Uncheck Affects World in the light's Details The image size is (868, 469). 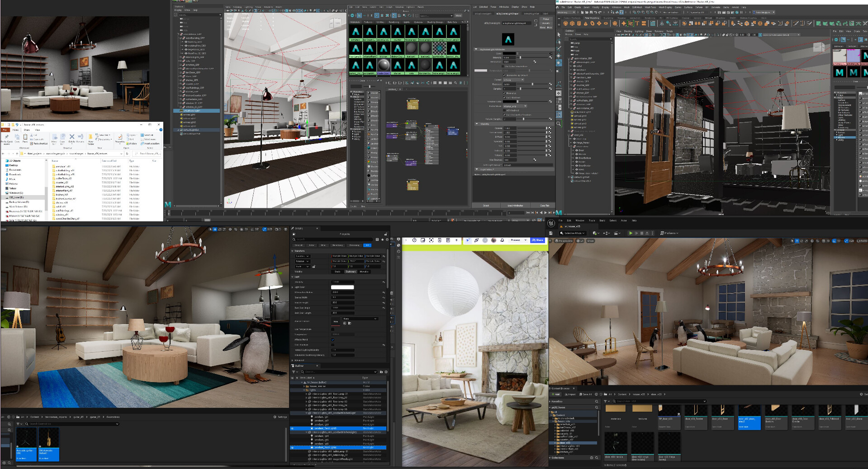point(332,340)
